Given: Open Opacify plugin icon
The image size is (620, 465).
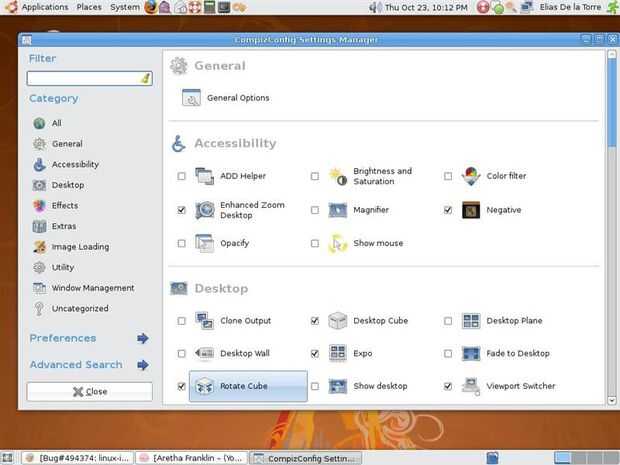Looking at the screenshot, I should (204, 243).
